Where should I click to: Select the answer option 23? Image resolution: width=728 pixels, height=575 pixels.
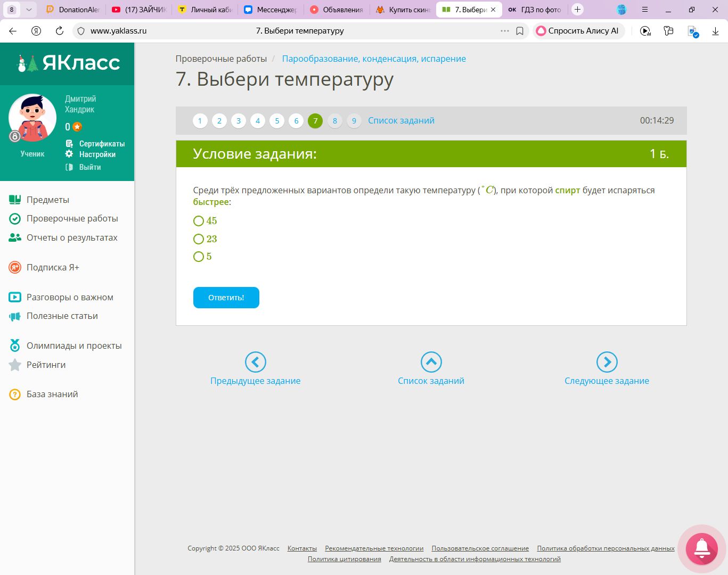(x=199, y=239)
